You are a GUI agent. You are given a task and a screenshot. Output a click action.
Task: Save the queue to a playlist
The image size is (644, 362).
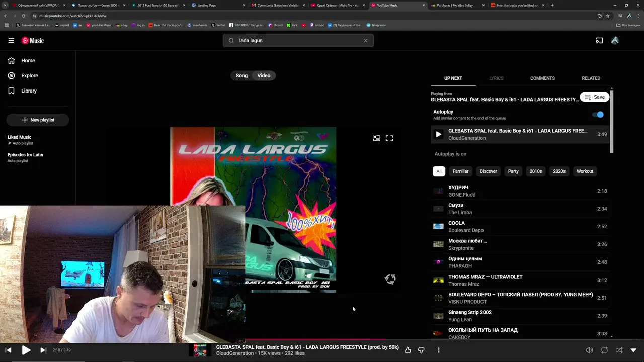(594, 97)
